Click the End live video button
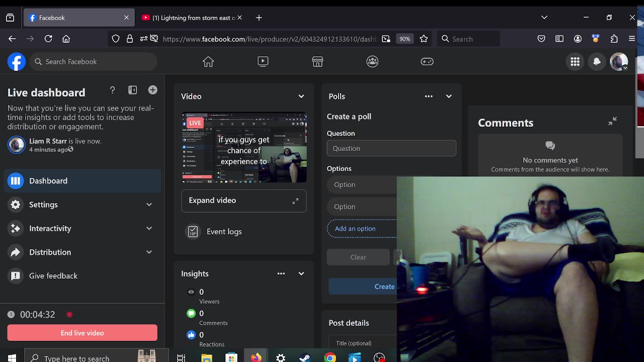644x362 pixels. 83,333
